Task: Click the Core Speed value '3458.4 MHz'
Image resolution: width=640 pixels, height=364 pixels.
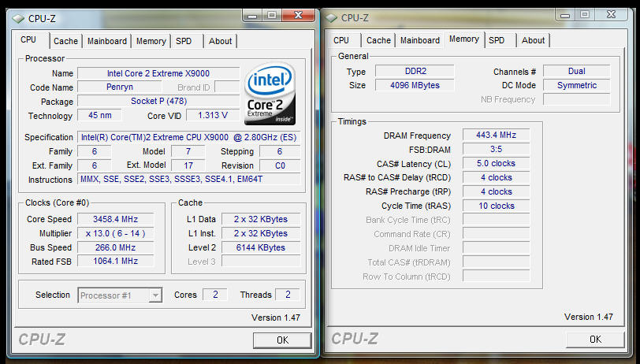Action: click(116, 219)
